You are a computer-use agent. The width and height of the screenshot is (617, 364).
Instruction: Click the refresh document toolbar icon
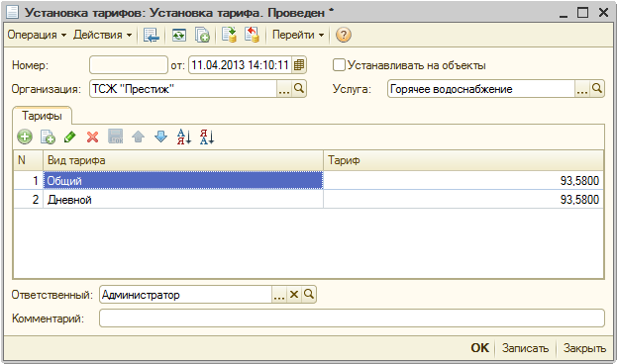point(179,35)
